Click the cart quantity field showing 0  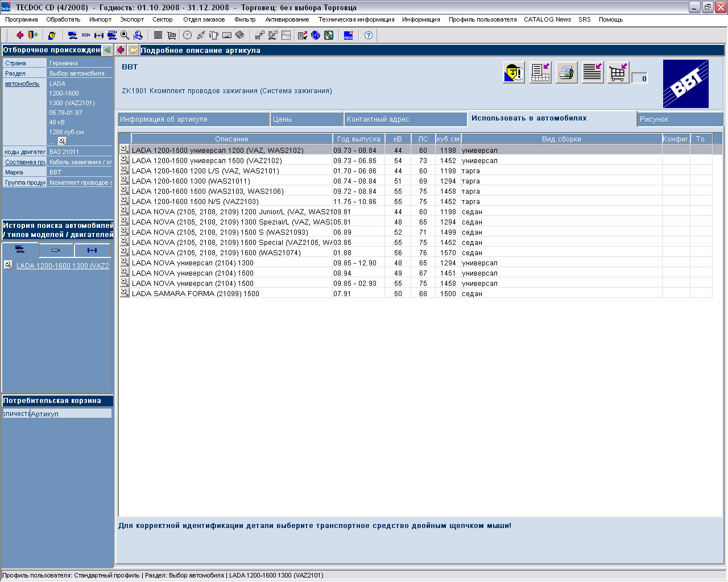[x=640, y=78]
